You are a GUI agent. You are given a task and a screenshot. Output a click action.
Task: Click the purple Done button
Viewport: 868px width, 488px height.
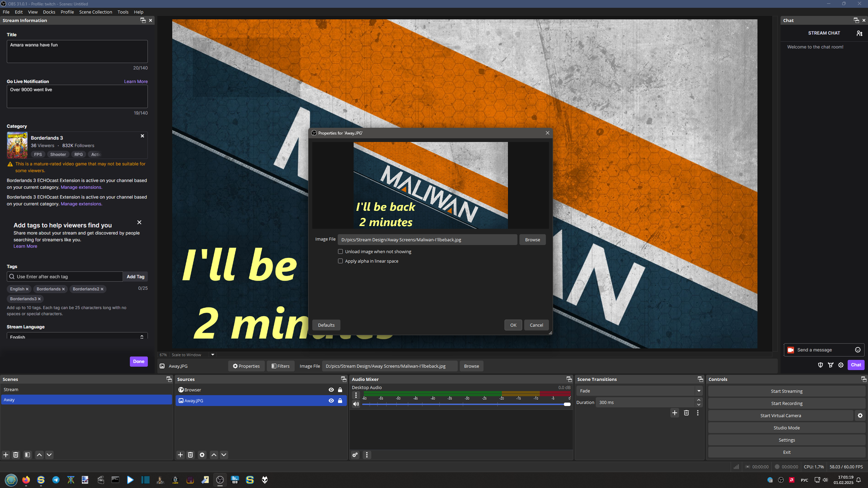coord(139,361)
